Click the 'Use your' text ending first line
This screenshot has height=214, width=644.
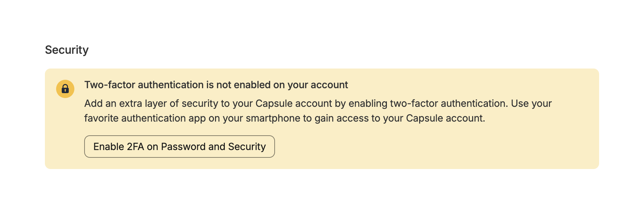531,104
